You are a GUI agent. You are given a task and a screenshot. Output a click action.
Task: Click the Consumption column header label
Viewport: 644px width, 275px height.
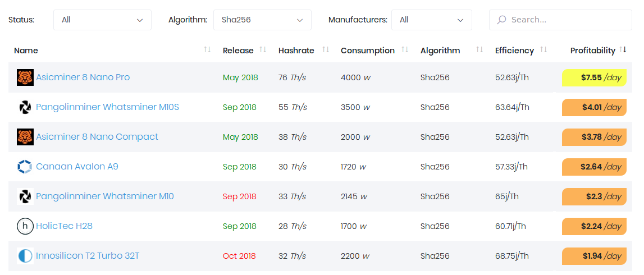point(368,51)
